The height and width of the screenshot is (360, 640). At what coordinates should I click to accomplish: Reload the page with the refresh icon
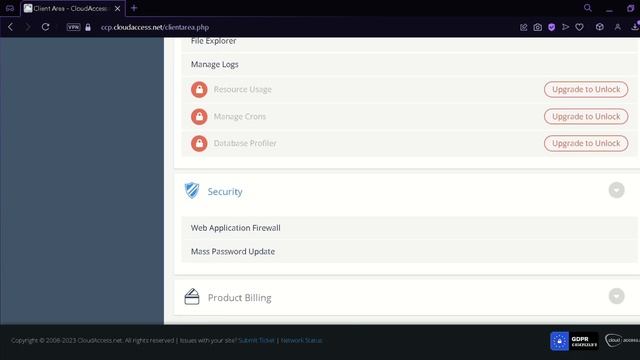(45, 27)
